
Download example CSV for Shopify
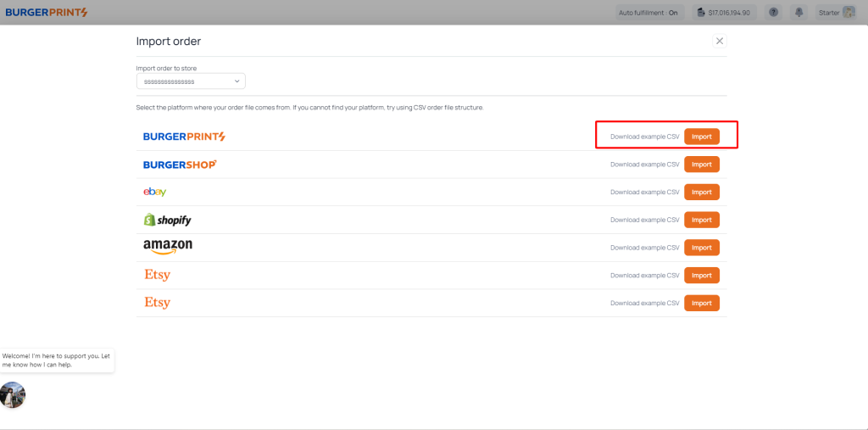coord(644,220)
